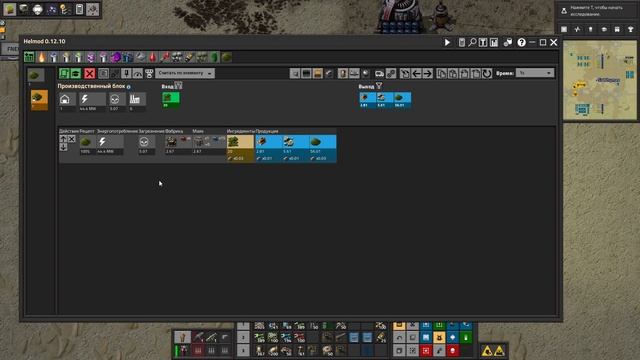This screenshot has width=640, height=360.
Task: Open the flame icon model tab
Action: (42, 57)
